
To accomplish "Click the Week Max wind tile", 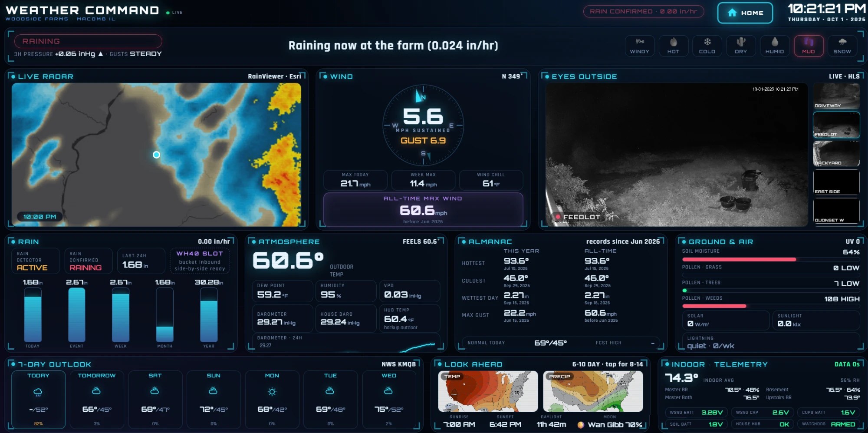I will 423,180.
